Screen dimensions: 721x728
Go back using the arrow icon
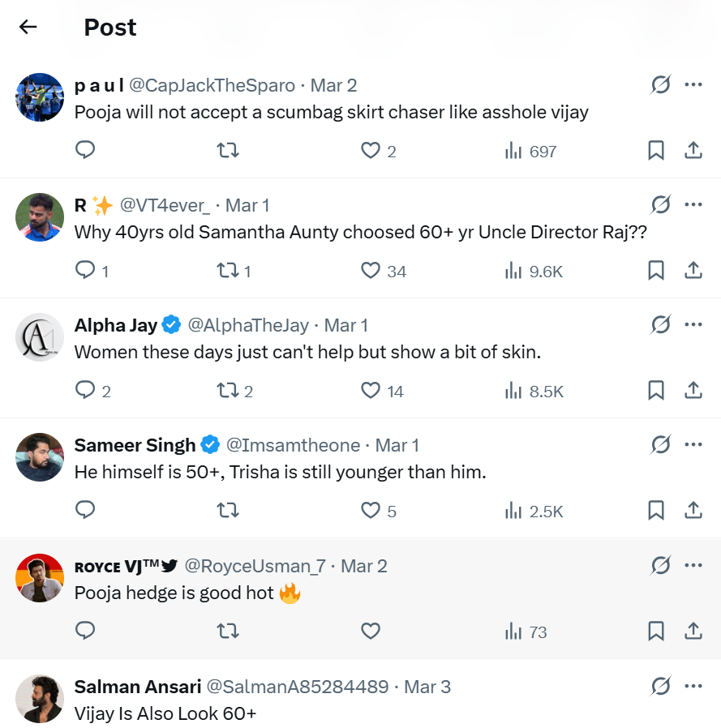(28, 27)
